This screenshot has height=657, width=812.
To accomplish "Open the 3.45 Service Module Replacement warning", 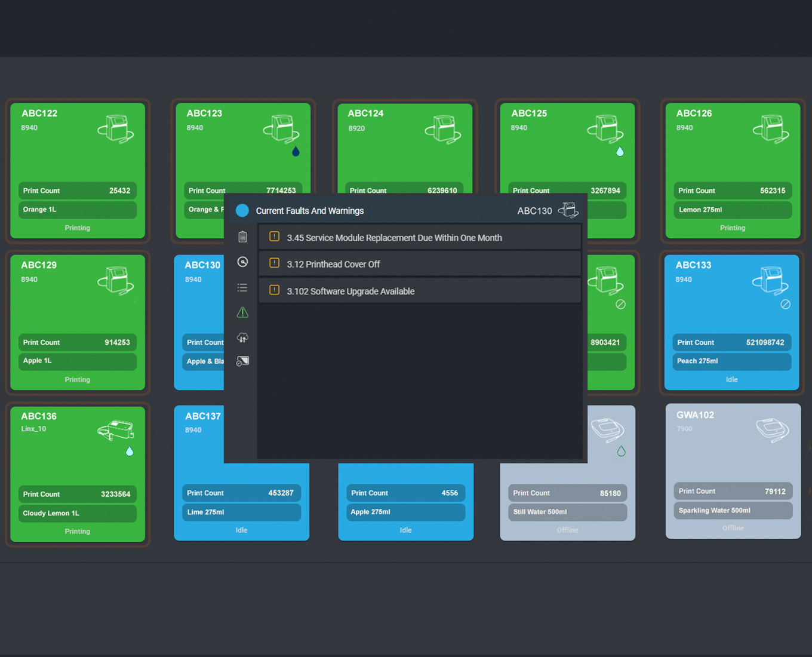I will [x=420, y=238].
